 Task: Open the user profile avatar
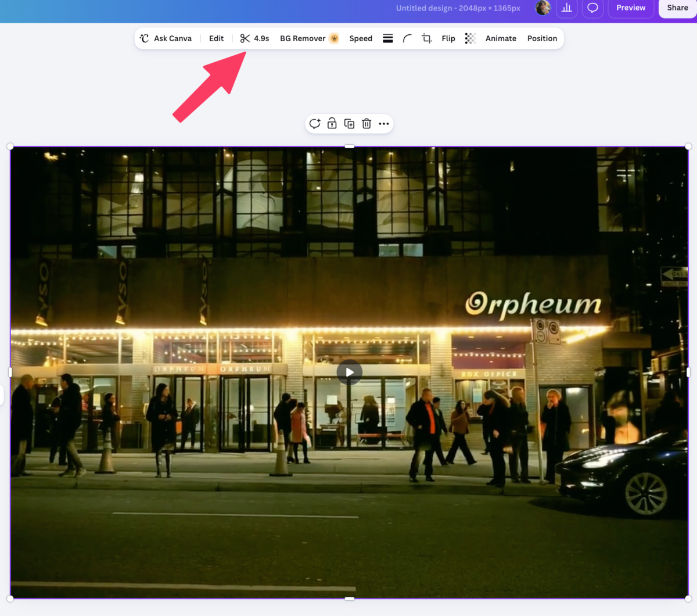[x=543, y=8]
